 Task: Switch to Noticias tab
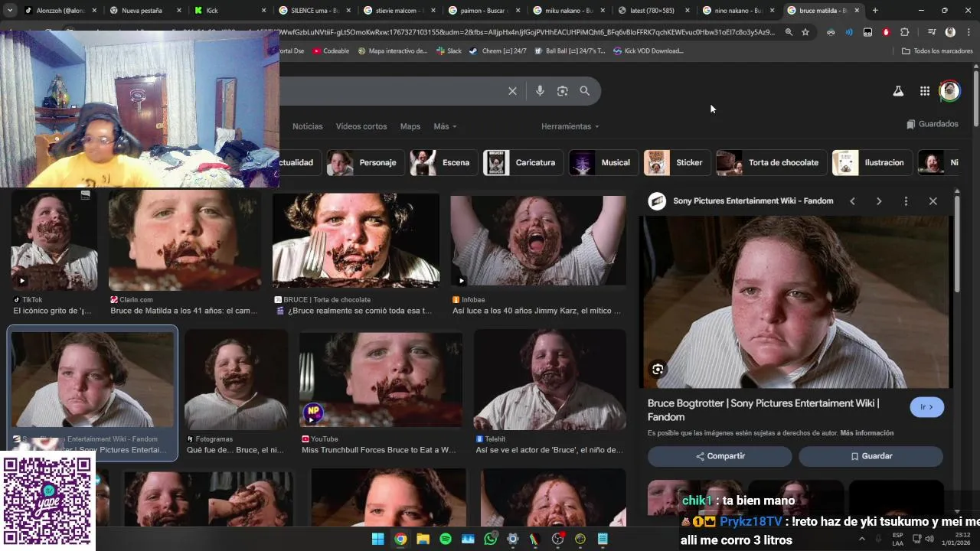(x=308, y=126)
